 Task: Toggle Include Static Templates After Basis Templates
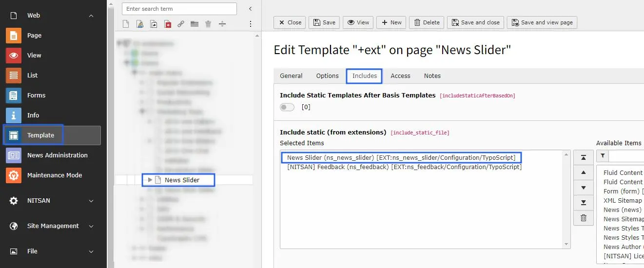coord(287,107)
